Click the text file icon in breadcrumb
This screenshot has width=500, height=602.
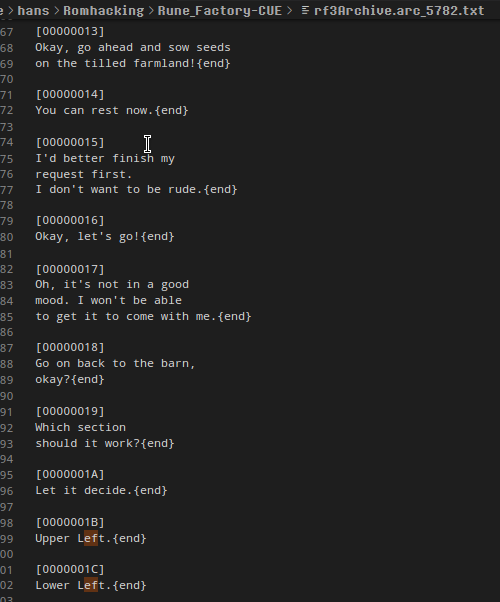click(305, 10)
